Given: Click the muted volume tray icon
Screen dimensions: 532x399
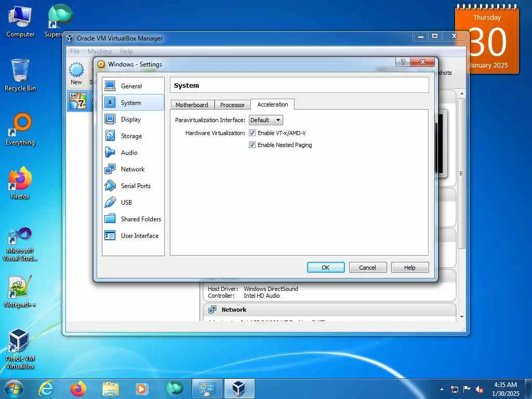Looking at the screenshot, I should coord(480,390).
